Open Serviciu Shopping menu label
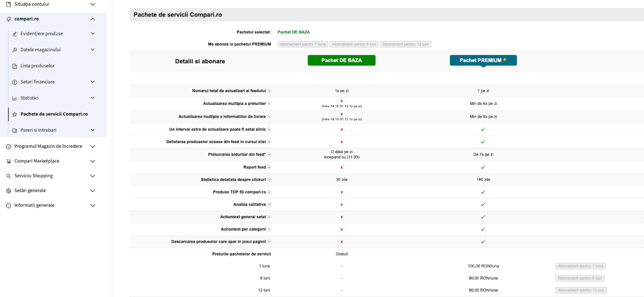644x297 pixels. (33, 176)
